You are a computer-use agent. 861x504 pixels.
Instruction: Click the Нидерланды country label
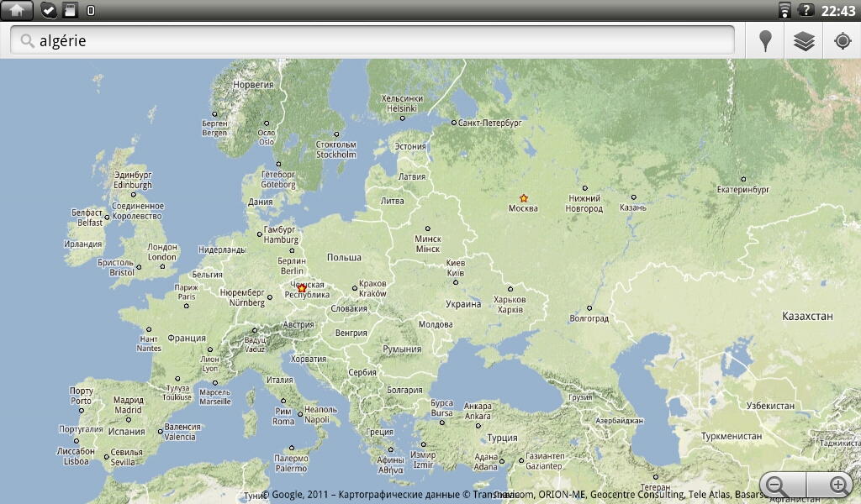click(222, 249)
